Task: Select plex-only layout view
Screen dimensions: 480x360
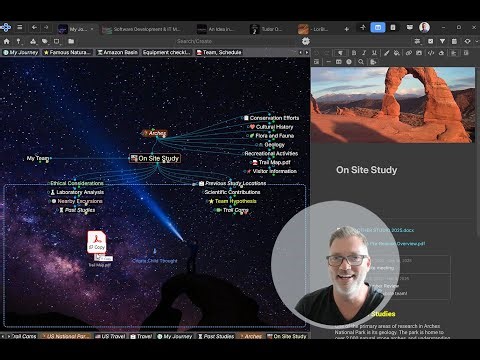Action: [363, 28]
